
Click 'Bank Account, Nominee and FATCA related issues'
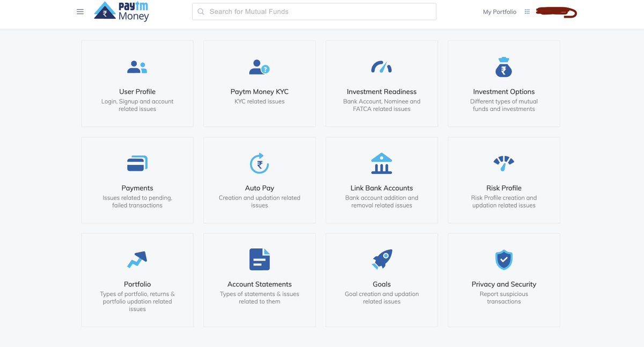pos(382,105)
